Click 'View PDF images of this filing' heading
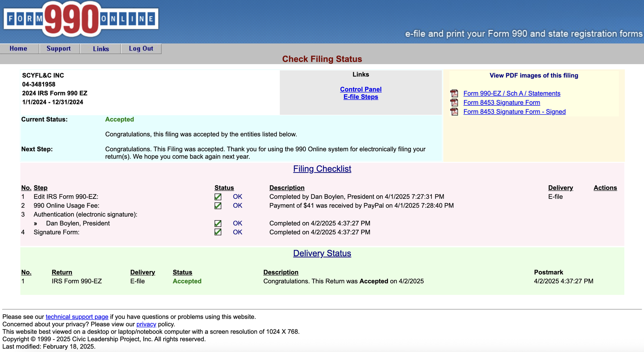The image size is (644, 352). (x=534, y=75)
